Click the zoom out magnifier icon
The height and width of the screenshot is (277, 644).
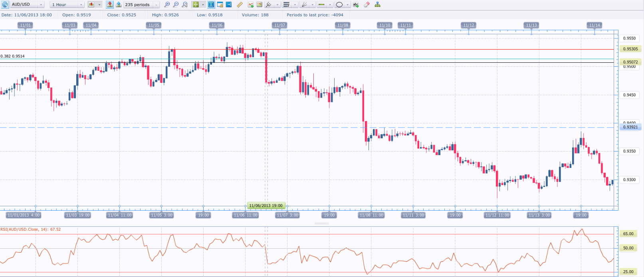[x=176, y=5]
